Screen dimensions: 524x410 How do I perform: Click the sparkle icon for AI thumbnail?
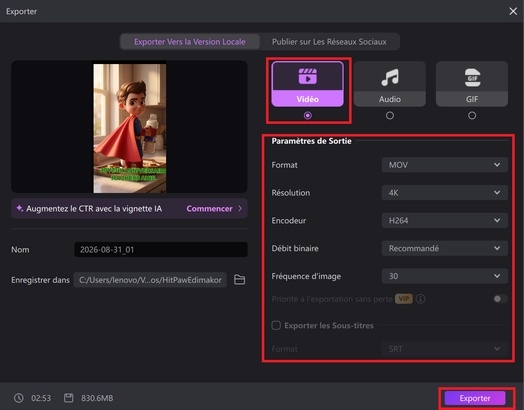(x=20, y=208)
